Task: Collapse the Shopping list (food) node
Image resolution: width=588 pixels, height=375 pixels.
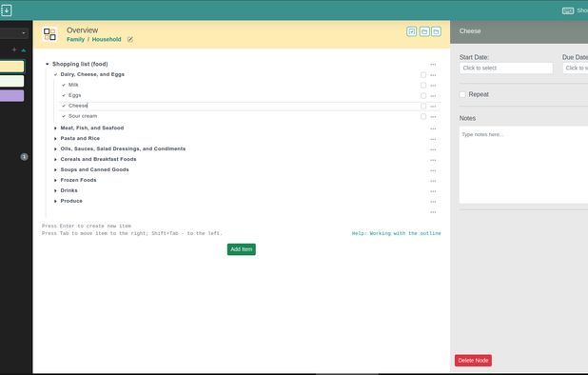Action: [x=48, y=64]
